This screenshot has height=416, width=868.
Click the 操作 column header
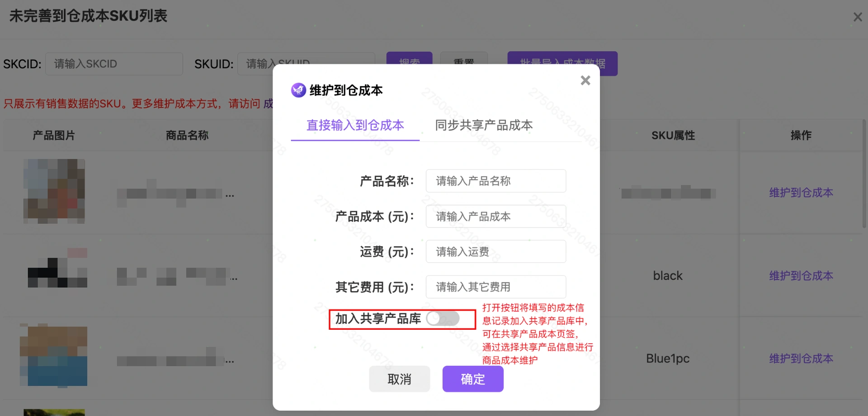tap(801, 135)
